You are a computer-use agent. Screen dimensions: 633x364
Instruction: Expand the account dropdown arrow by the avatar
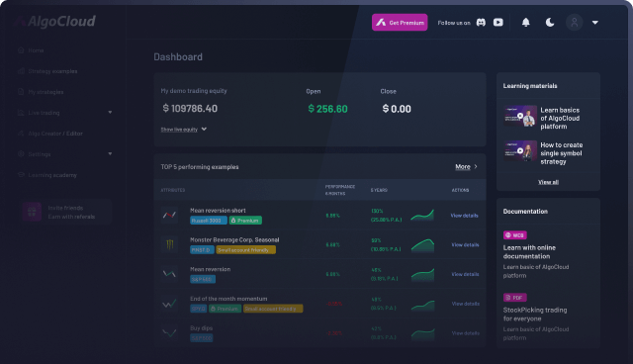point(595,23)
